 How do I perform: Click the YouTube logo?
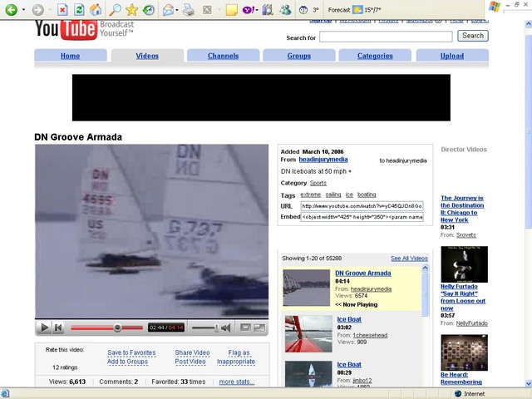tap(66, 30)
